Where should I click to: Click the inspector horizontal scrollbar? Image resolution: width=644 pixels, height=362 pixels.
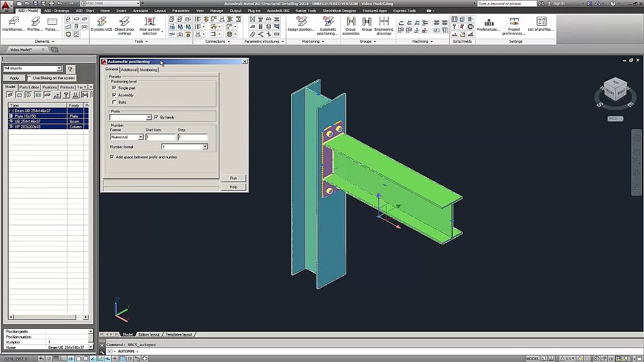pyautogui.click(x=48, y=317)
